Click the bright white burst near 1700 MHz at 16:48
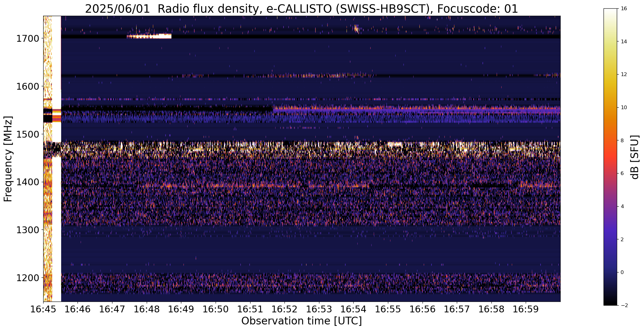 (x=149, y=36)
